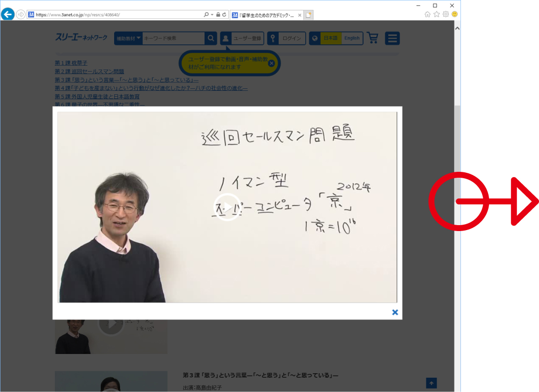Open the hamburger menu icon
The image size is (539, 392).
392,38
